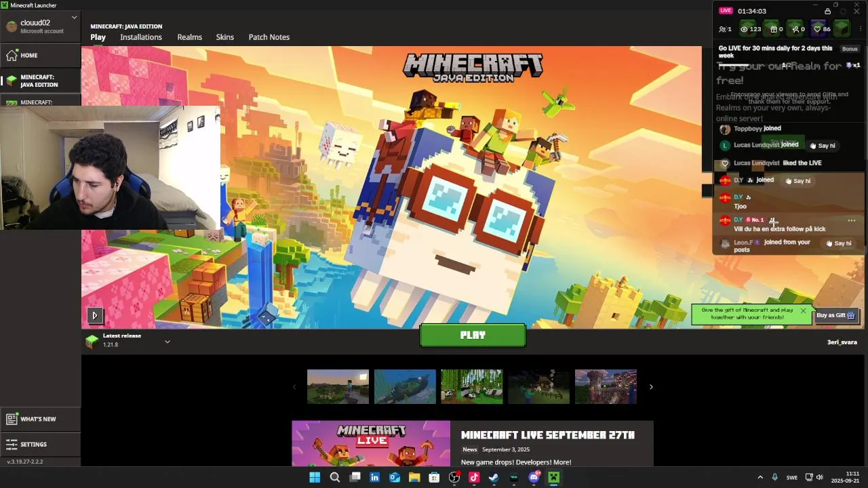
Task: Click the microphone icon in the system tray
Action: 775,478
